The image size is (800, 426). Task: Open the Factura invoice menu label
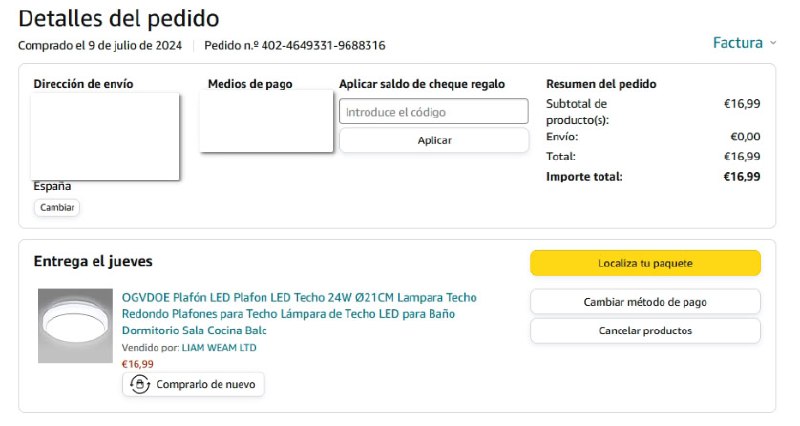737,43
